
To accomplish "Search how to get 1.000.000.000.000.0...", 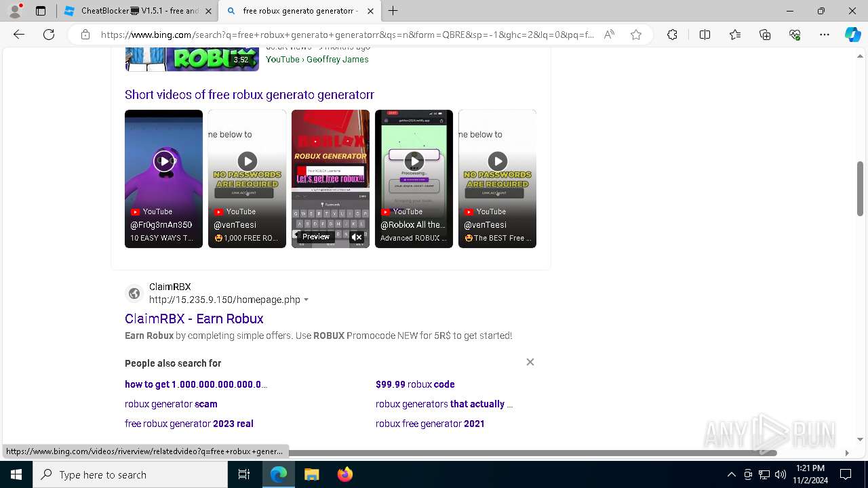I will (x=196, y=384).
